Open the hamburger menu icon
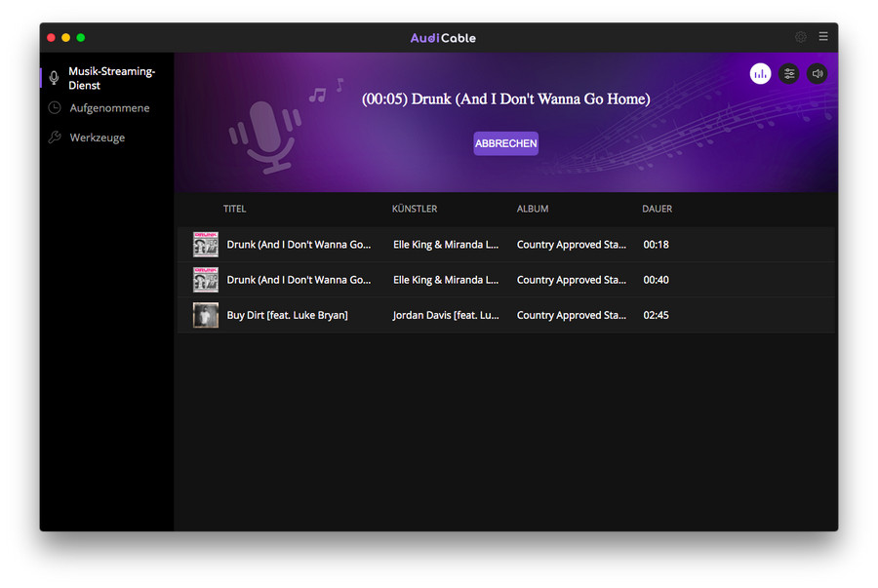The image size is (878, 588). click(823, 37)
